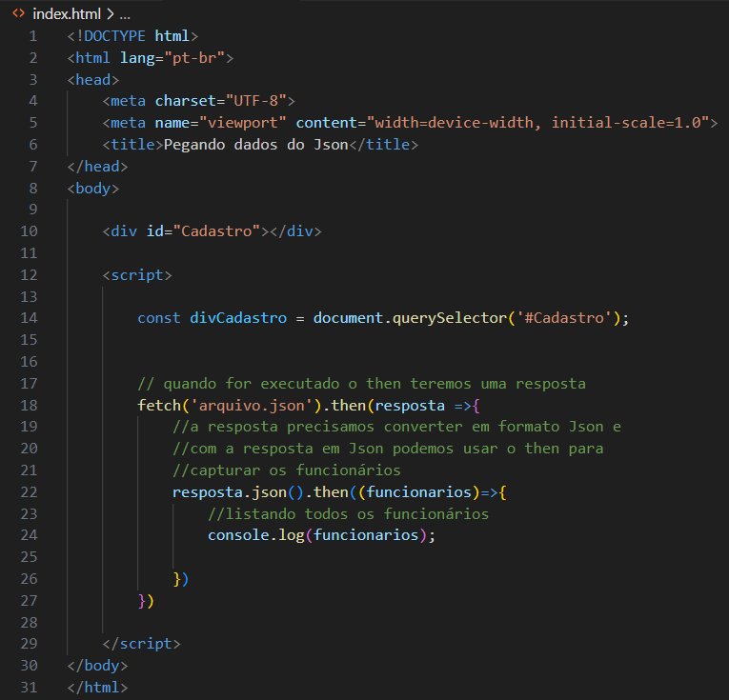Open the index.html breadcrumb item
Viewport: 729px width, 700px height.
(x=66, y=14)
